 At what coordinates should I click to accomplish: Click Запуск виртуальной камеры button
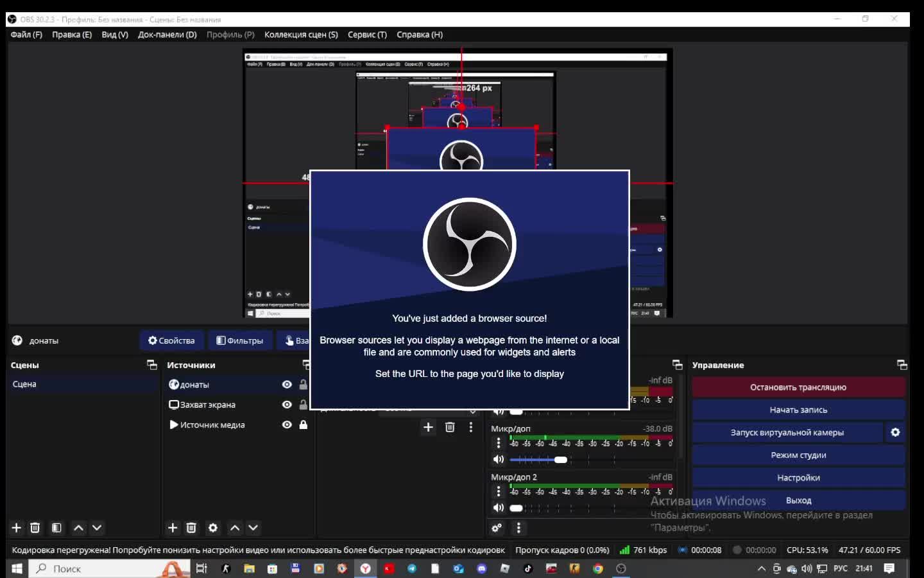(x=787, y=432)
